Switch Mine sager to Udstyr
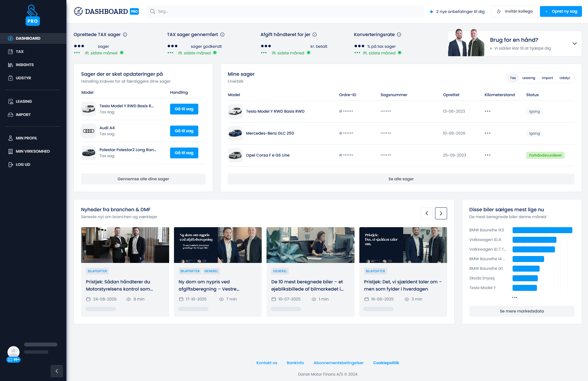The image size is (588, 381). pyautogui.click(x=565, y=78)
